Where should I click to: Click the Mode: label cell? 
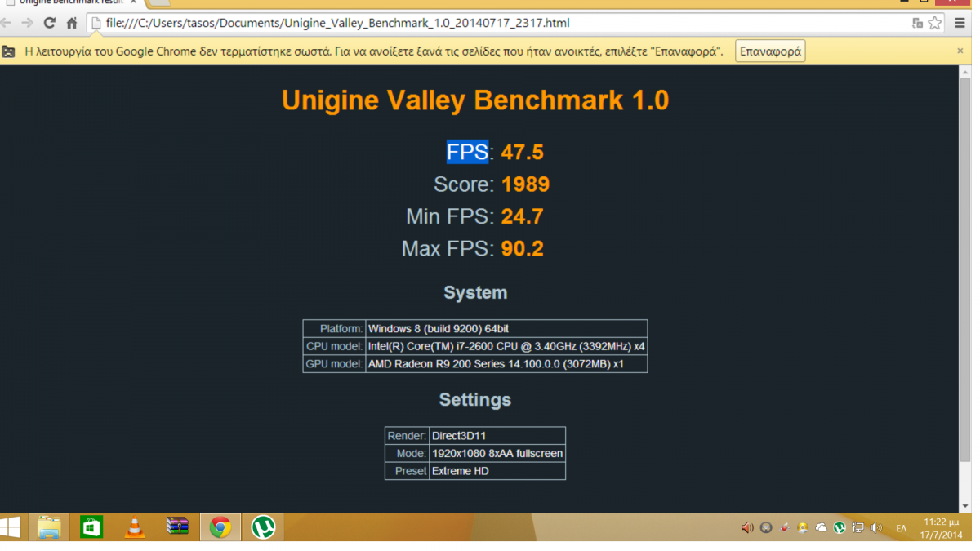[407, 453]
